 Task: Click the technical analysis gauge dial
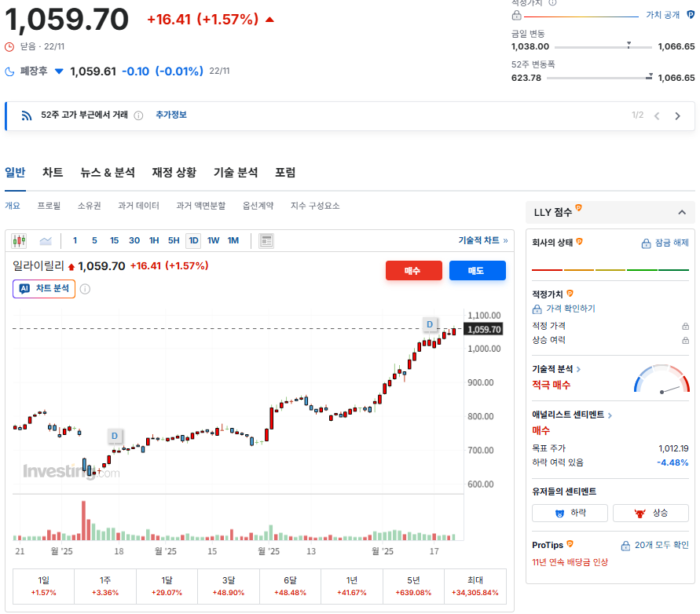[662, 378]
